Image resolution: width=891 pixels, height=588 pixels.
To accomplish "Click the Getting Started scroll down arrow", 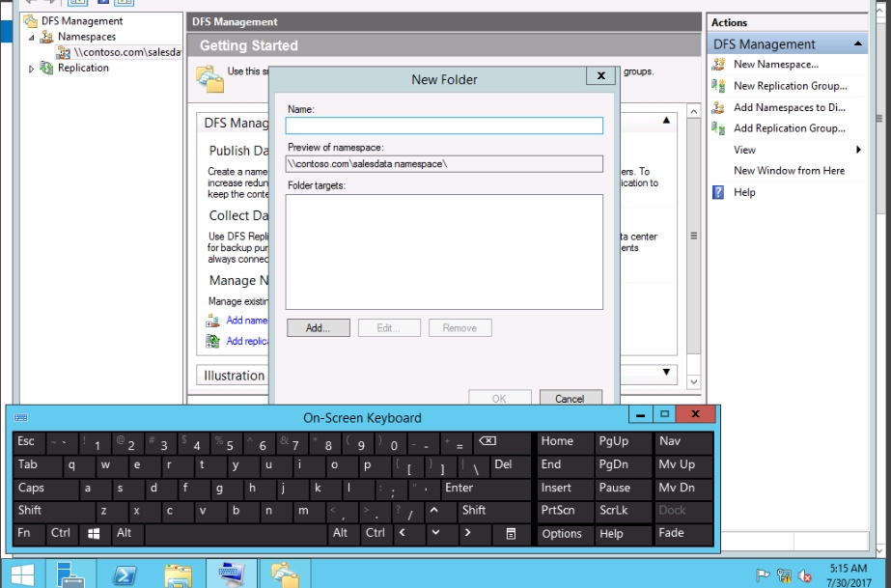I will 693,382.
